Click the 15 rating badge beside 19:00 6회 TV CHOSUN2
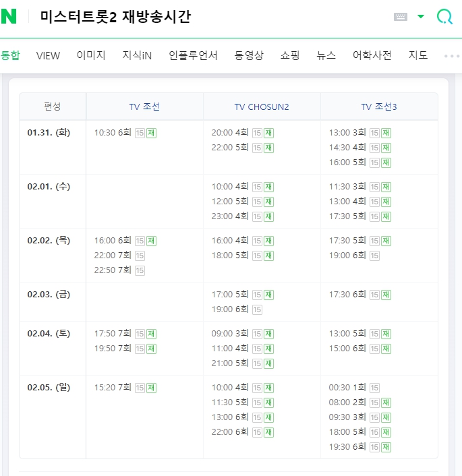 (257, 309)
